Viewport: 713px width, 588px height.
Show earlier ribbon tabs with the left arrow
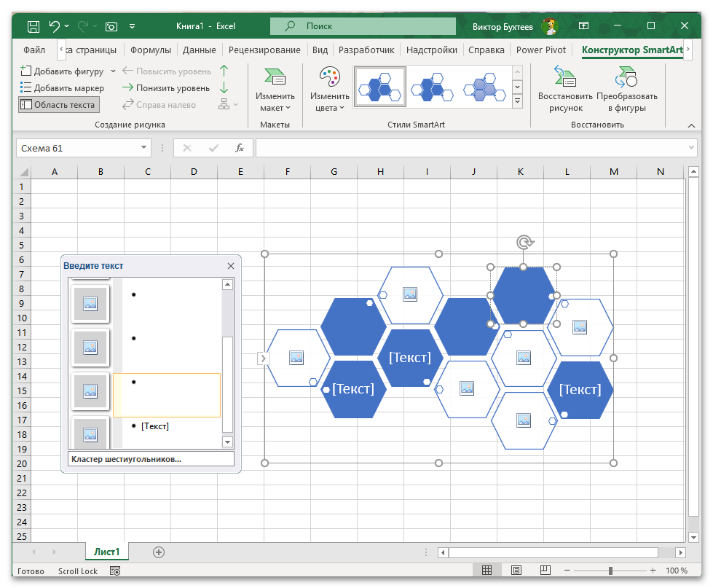click(x=61, y=49)
